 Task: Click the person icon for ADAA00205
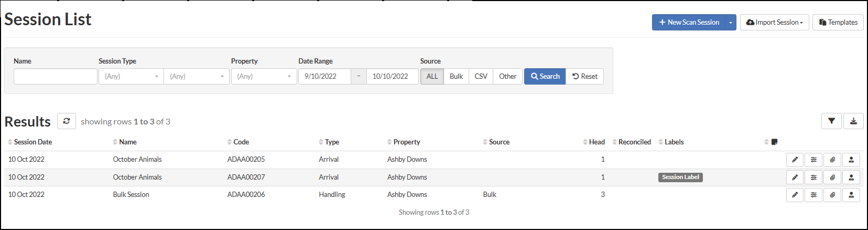(851, 160)
